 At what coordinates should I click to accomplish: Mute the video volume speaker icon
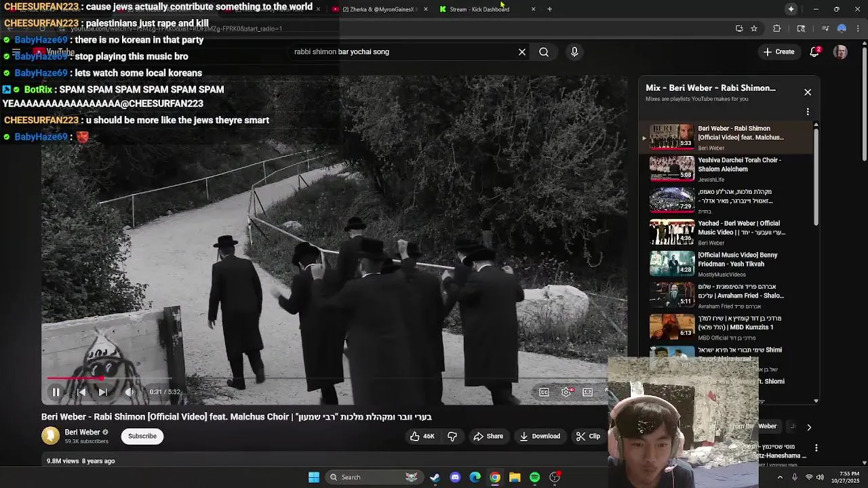[x=129, y=392]
